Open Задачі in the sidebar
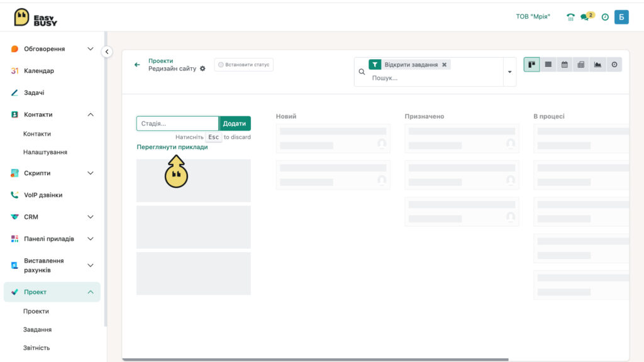Screen dimensions: 644x362 pyautogui.click(x=34, y=93)
